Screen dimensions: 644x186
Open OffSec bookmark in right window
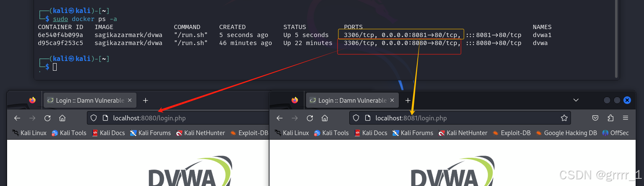(x=615, y=133)
